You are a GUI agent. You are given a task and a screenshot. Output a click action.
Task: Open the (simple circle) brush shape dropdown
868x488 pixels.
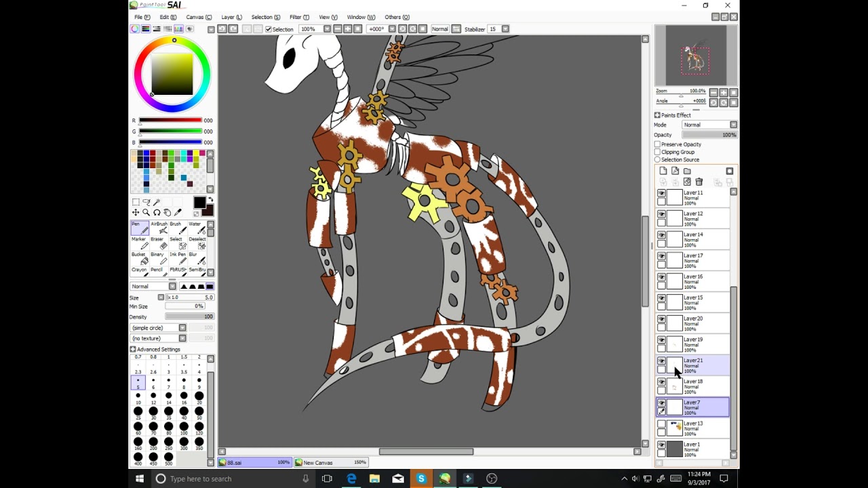click(158, 328)
